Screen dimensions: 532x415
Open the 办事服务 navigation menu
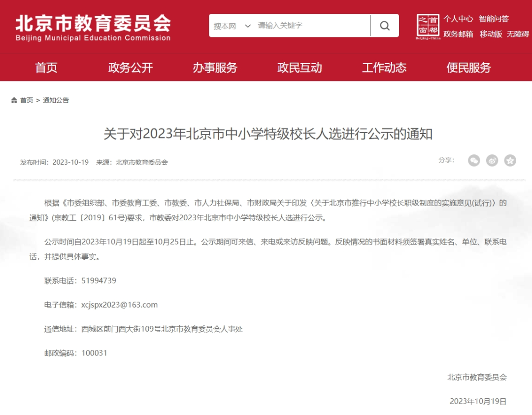pyautogui.click(x=215, y=68)
